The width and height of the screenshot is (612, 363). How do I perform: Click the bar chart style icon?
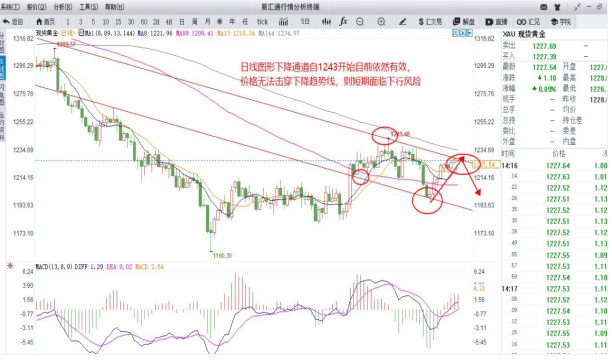tap(283, 22)
